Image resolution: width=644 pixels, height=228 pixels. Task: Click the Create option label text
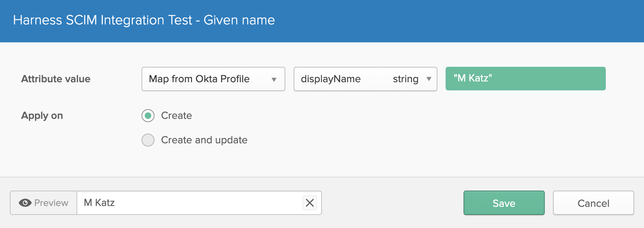tap(176, 116)
